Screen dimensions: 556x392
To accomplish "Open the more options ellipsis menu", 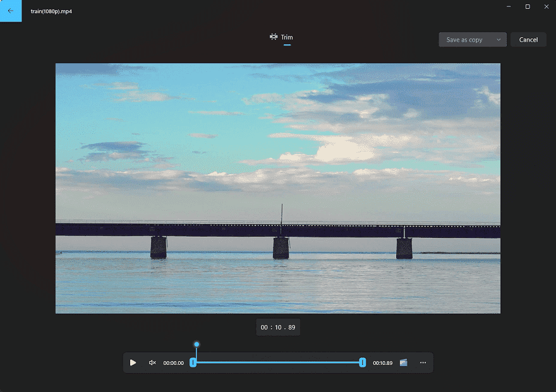I will [x=423, y=362].
